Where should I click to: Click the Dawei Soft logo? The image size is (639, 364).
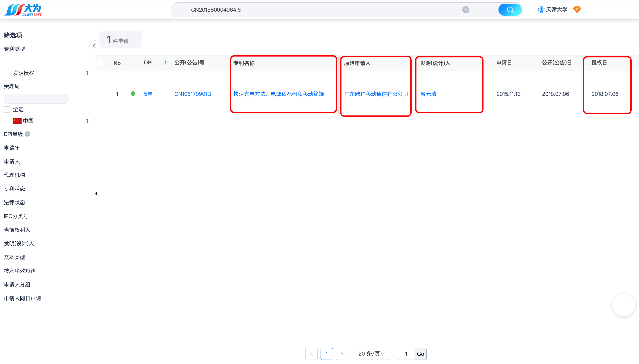tap(23, 10)
